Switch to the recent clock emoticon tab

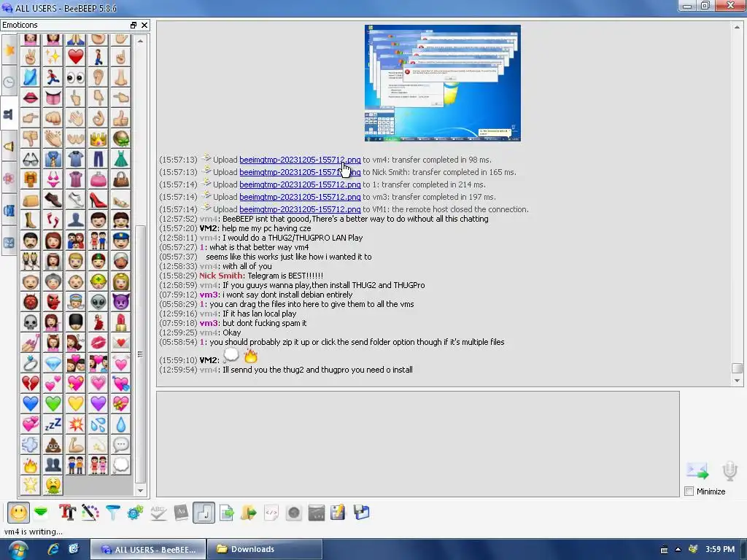9,82
